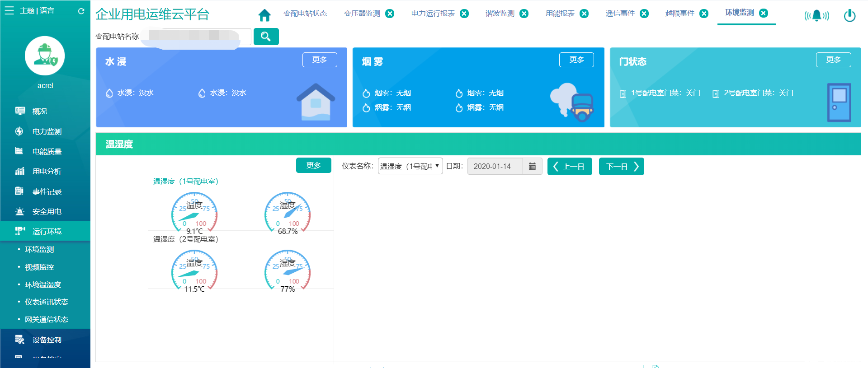Expand the 概况 sidebar menu
Screen dimensions: 868x368
[45, 111]
